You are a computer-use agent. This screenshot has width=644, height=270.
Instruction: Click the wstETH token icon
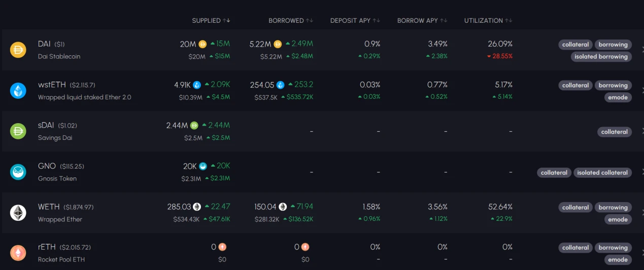[x=18, y=91]
